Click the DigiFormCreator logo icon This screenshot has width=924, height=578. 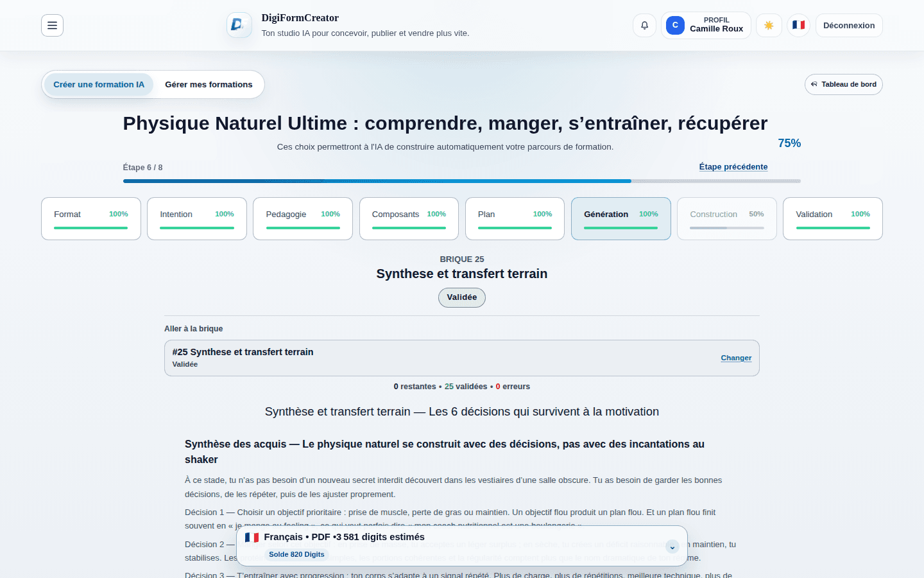[x=239, y=25]
